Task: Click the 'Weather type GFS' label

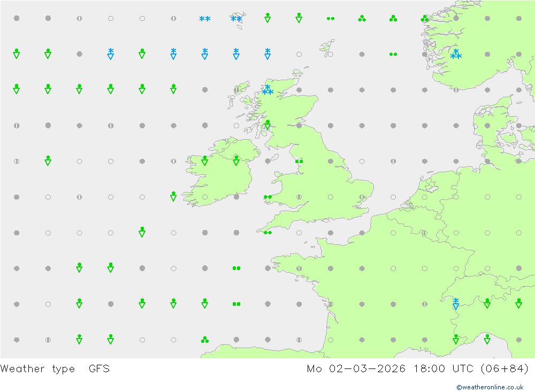Action: (55, 368)
